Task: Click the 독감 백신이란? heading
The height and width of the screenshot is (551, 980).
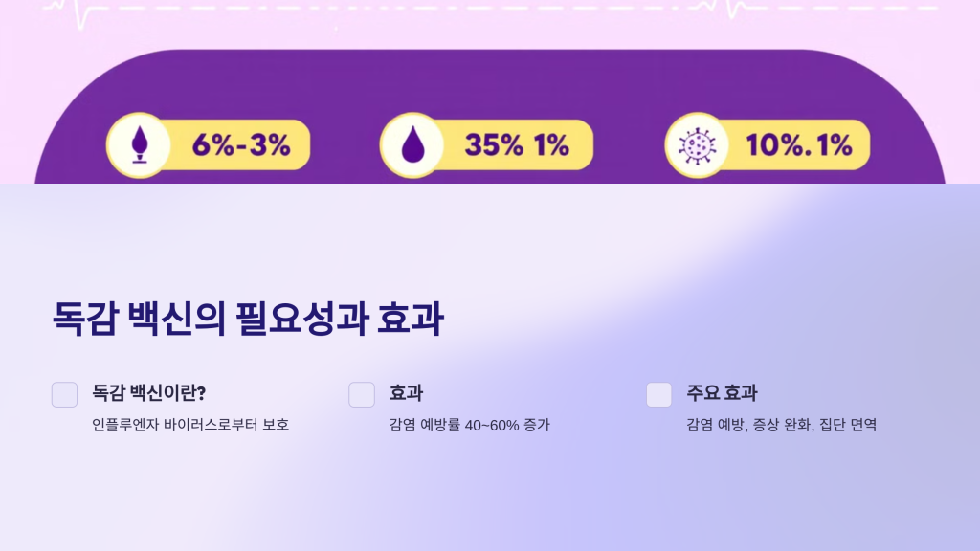Action: [x=149, y=393]
